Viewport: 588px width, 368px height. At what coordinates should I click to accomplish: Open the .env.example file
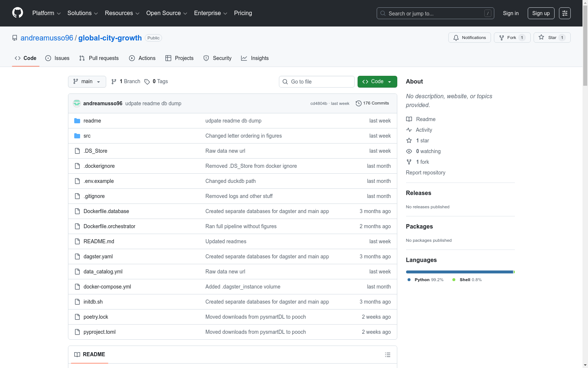98,181
